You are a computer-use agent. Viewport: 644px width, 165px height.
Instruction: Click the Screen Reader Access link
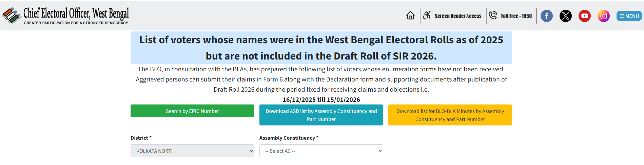tap(458, 16)
